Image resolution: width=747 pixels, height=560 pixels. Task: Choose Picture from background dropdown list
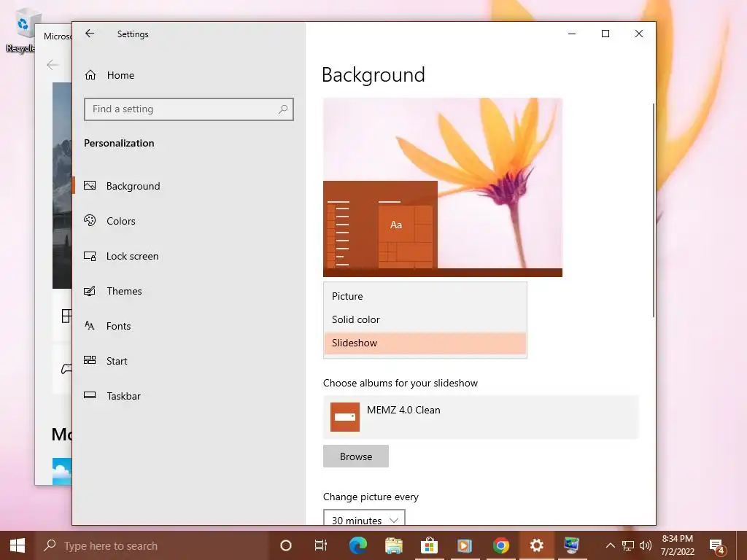coord(425,296)
